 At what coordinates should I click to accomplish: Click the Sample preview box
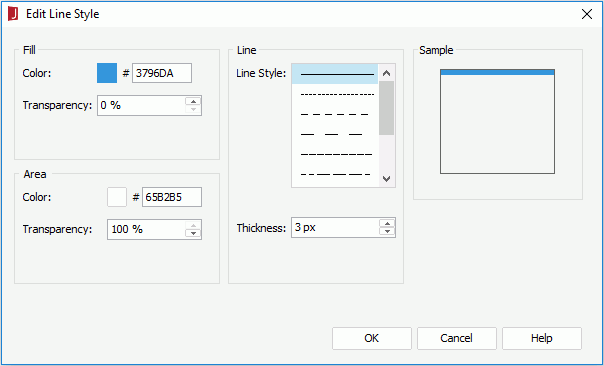497,121
